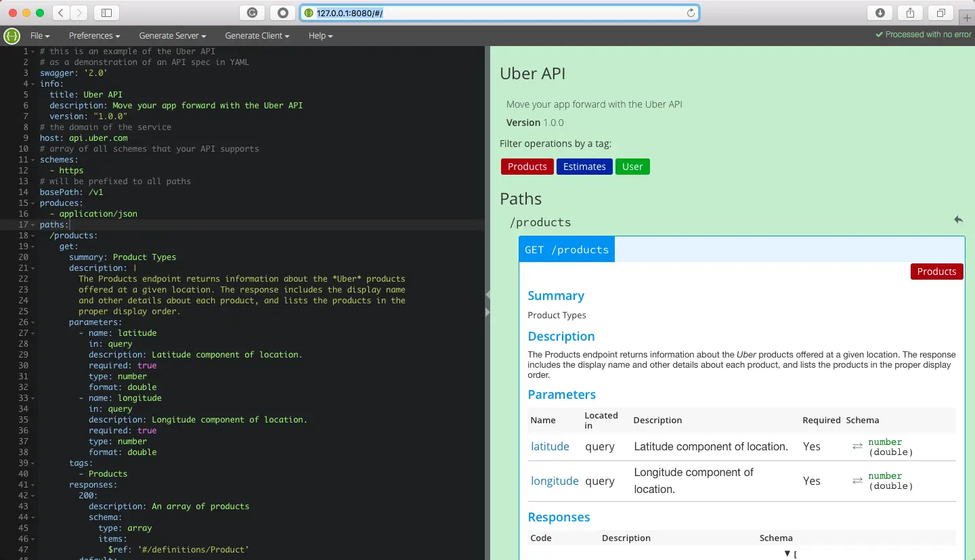Screen dimensions: 975x560
Task: Open Safari downloads list
Action: coord(880,13)
